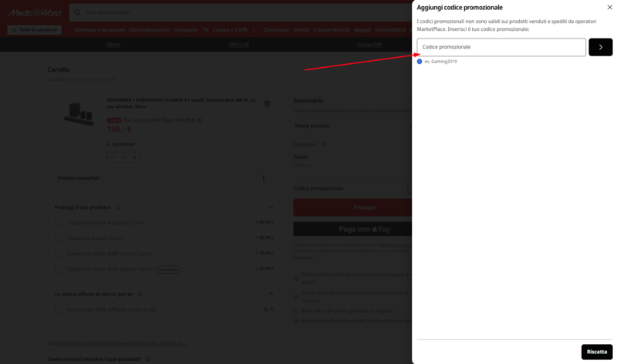Click info icon beside Proteggi il tuo prodotto
617x364 pixels.
118,207
